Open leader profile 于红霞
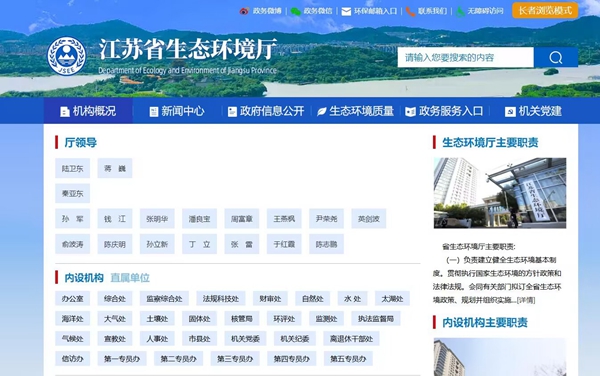The width and height of the screenshot is (600, 376). point(284,244)
